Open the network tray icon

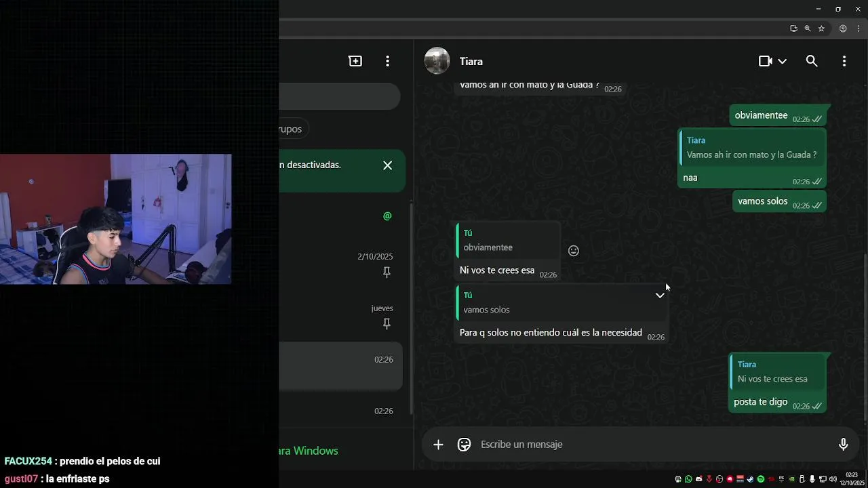pos(823,479)
